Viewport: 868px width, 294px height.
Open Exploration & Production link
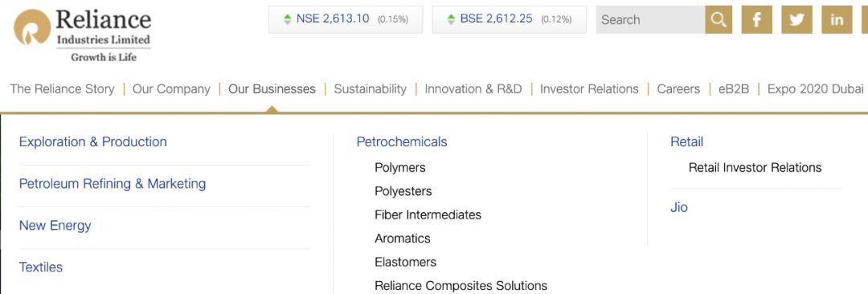point(93,141)
